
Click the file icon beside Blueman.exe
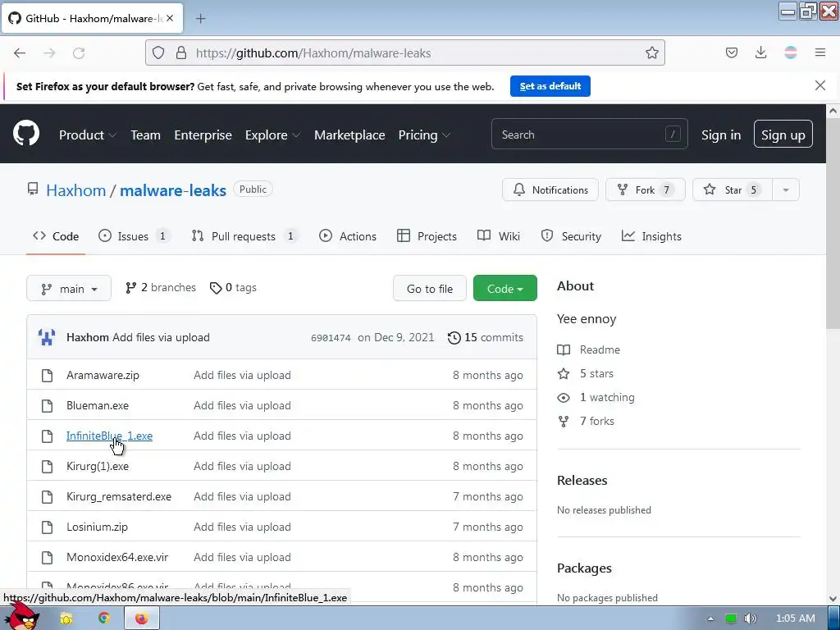tap(47, 406)
